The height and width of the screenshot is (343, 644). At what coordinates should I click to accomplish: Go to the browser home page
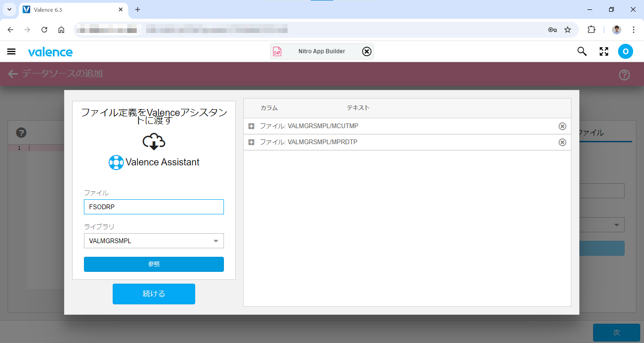pyautogui.click(x=61, y=30)
